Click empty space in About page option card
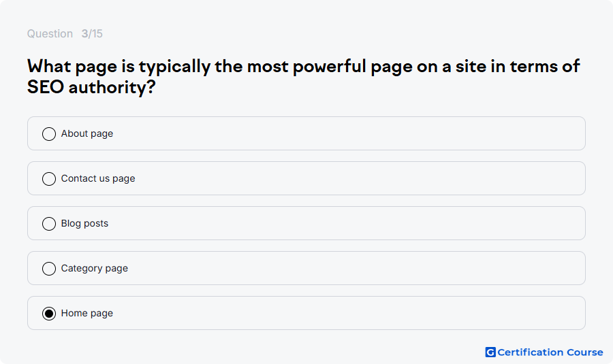The height and width of the screenshot is (364, 613). tap(348, 133)
